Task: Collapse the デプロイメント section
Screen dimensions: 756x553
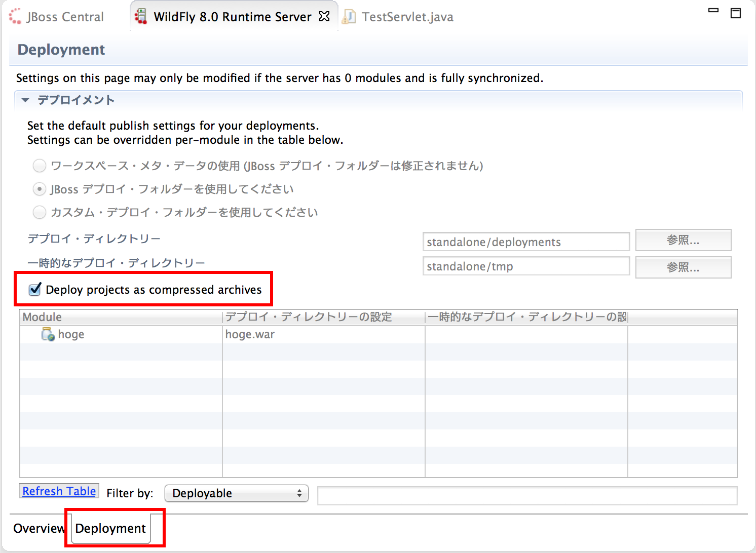Action: [25, 100]
